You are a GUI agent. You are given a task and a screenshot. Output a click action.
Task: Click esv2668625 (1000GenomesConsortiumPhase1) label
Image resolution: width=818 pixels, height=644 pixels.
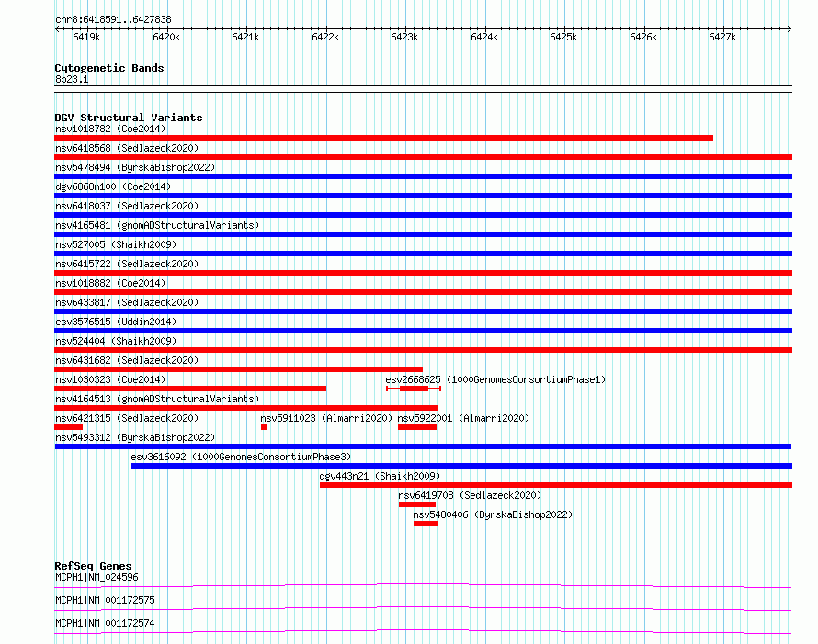(x=495, y=379)
